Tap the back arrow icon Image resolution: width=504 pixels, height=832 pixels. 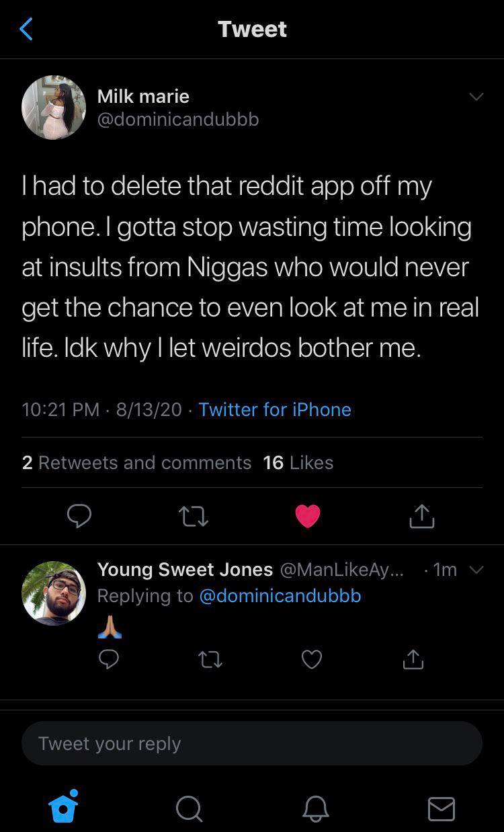click(x=26, y=30)
